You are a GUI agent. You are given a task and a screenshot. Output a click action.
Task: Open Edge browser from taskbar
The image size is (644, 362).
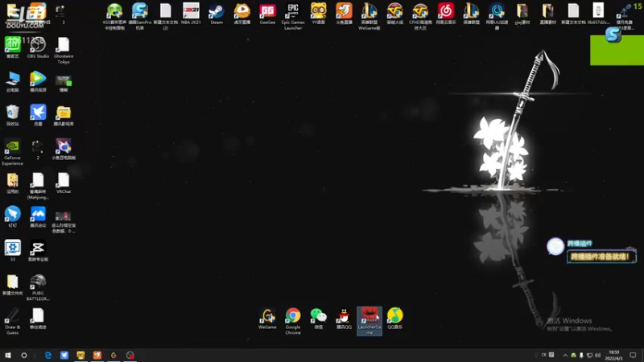pos(48,355)
